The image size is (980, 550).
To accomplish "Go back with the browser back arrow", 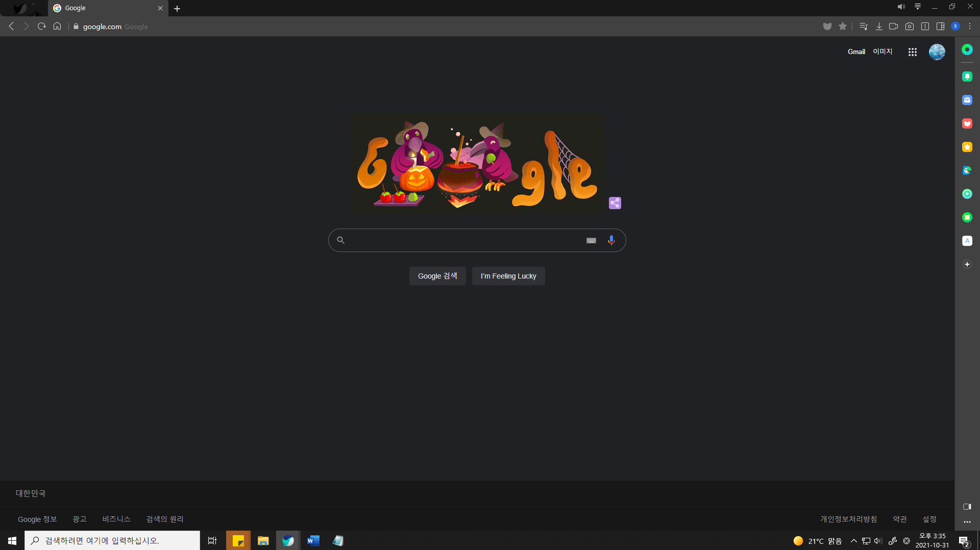I will click(11, 26).
